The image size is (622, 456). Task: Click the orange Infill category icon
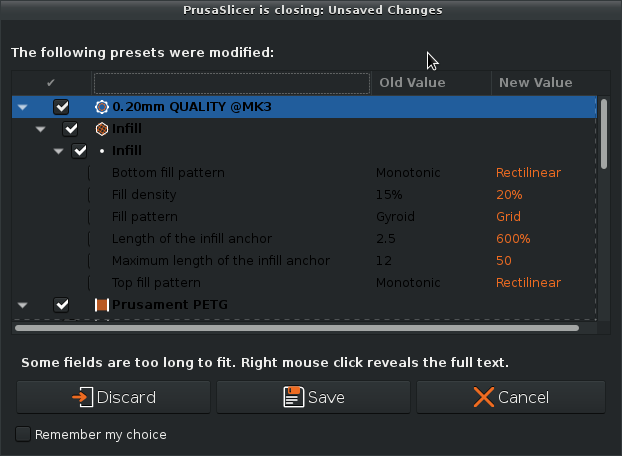(102, 129)
